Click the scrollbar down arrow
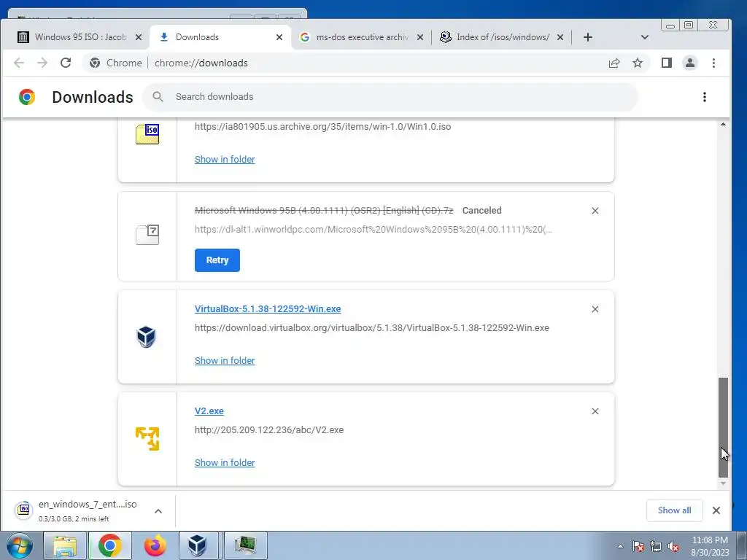This screenshot has height=560, width=747. pos(723,483)
